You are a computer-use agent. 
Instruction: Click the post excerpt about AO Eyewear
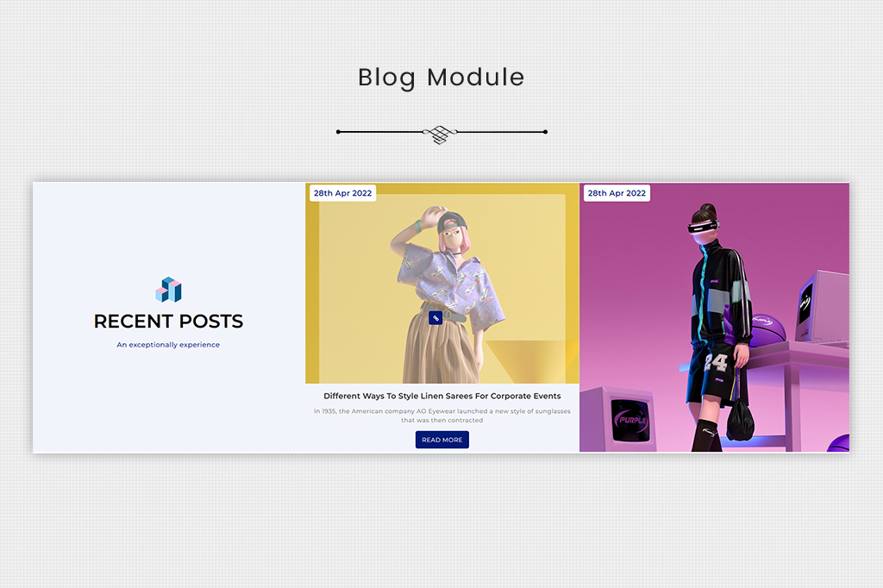(441, 416)
